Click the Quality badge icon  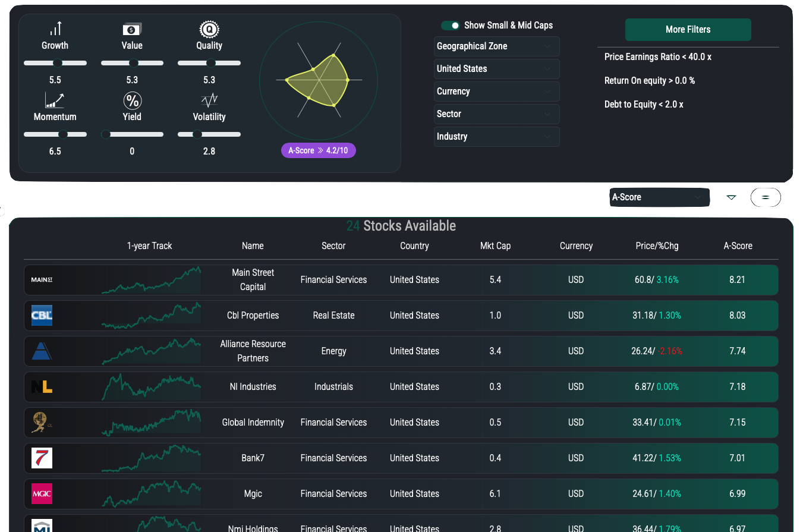click(209, 29)
